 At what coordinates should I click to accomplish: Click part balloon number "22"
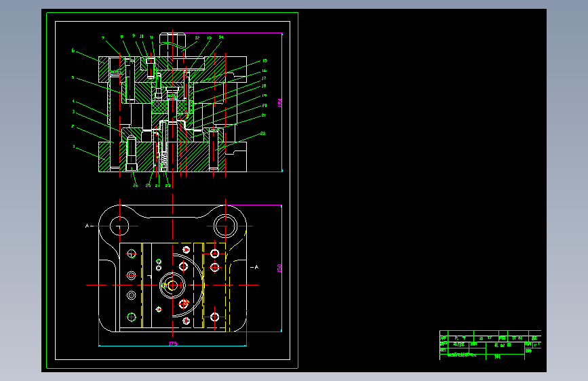pyautogui.click(x=263, y=133)
